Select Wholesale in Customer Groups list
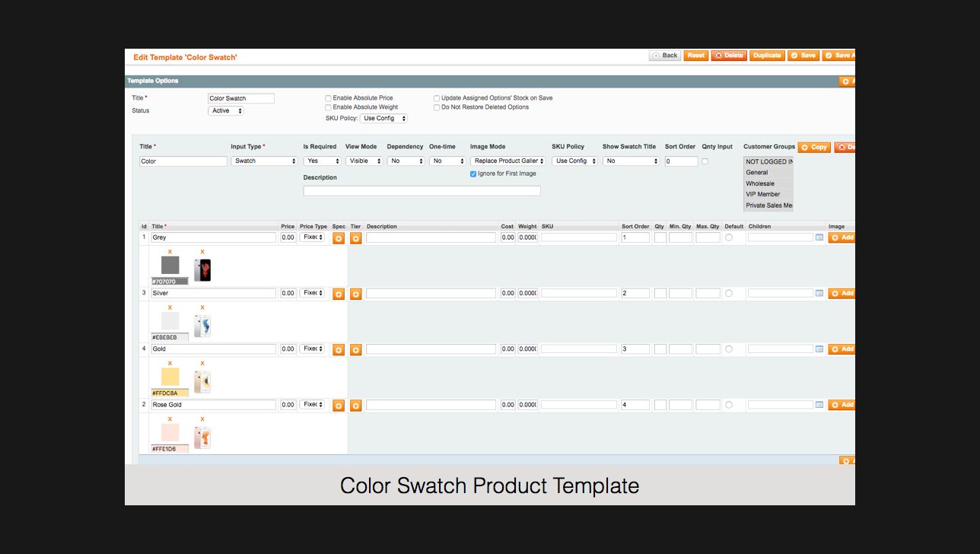 (x=767, y=183)
